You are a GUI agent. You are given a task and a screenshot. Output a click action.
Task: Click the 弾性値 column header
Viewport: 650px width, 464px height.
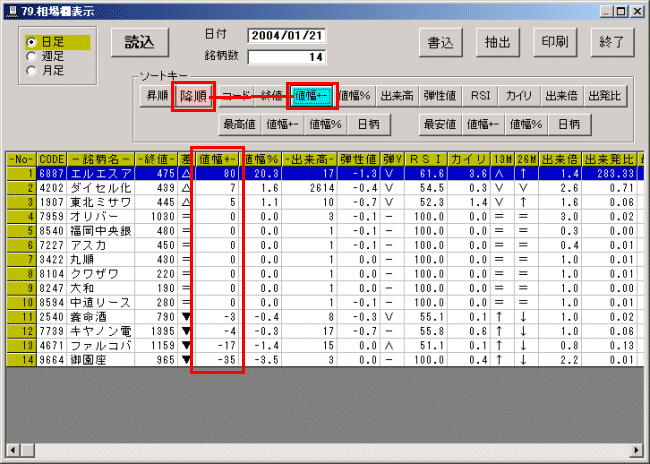click(x=359, y=159)
